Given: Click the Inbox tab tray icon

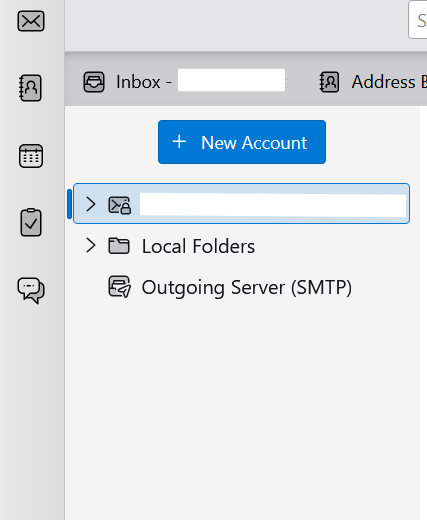Looking at the screenshot, I should tap(94, 82).
